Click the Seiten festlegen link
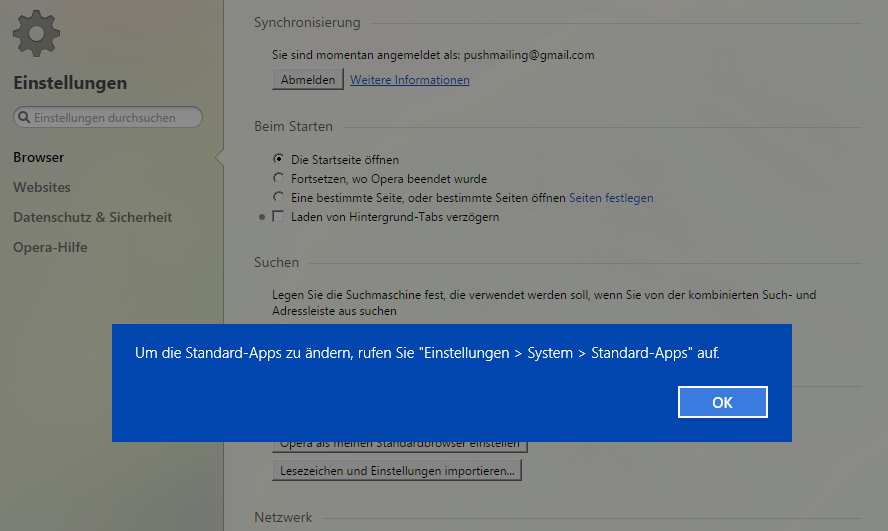 [611, 198]
